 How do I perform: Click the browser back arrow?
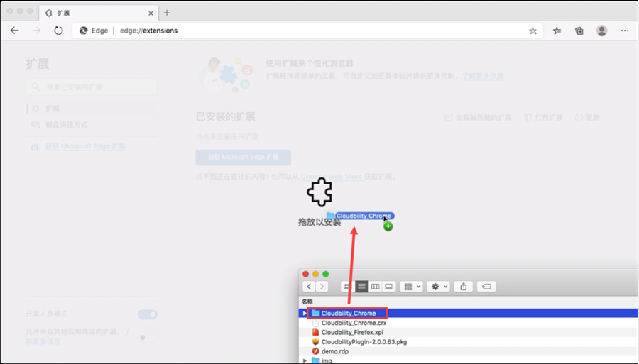(14, 31)
